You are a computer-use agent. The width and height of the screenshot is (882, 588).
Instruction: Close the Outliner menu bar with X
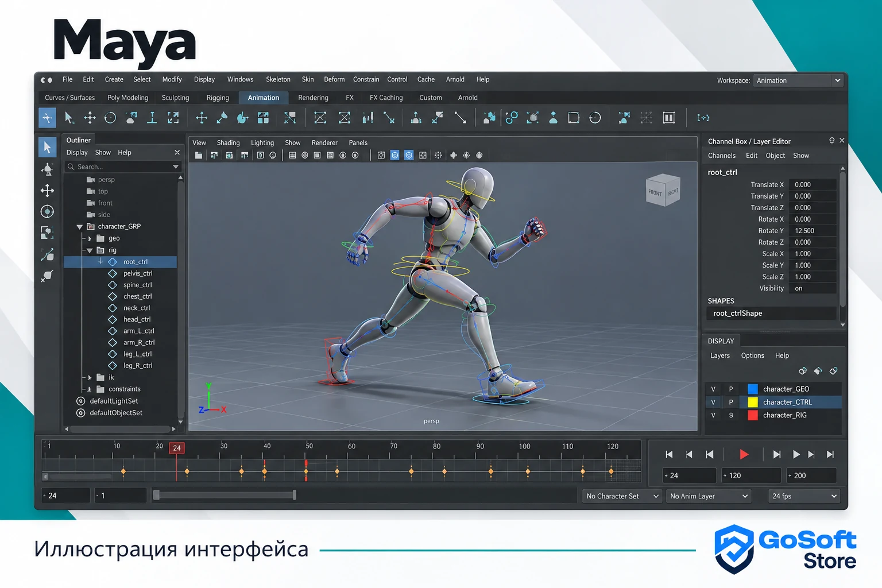pos(177,153)
